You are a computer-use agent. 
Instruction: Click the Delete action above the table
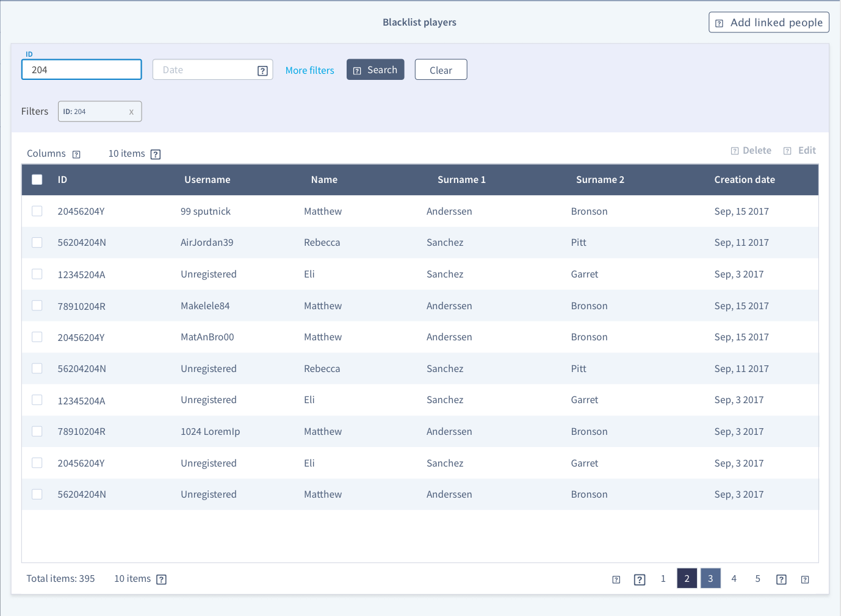tap(751, 151)
